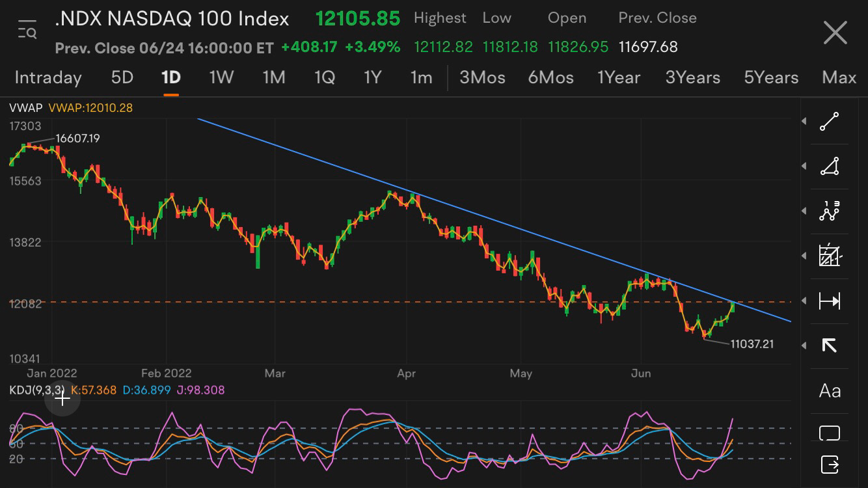Click the exit drawing mode icon
Screen dimensions: 868x488
click(830, 465)
